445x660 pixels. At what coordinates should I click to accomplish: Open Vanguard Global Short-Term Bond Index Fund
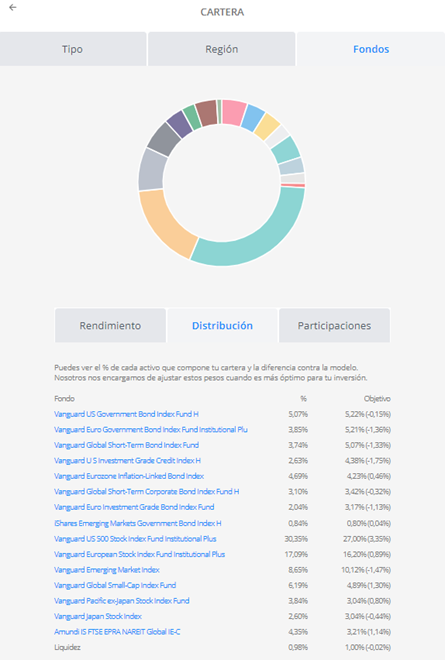[126, 445]
